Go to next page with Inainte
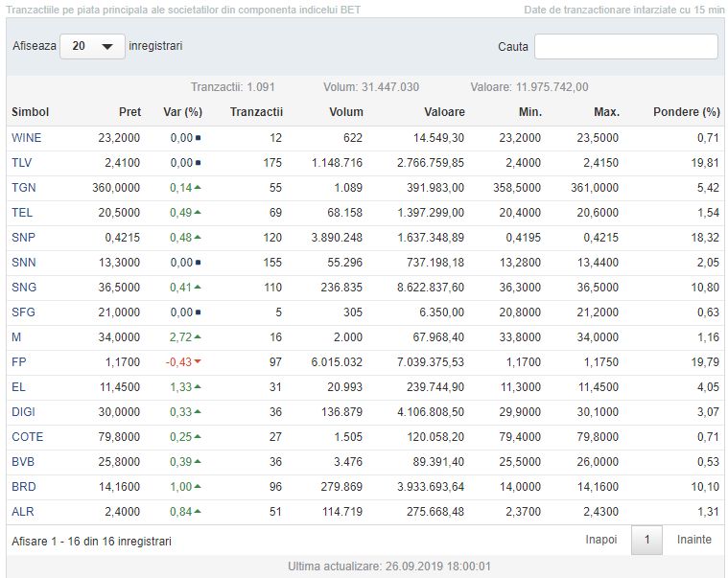 pyautogui.click(x=694, y=540)
